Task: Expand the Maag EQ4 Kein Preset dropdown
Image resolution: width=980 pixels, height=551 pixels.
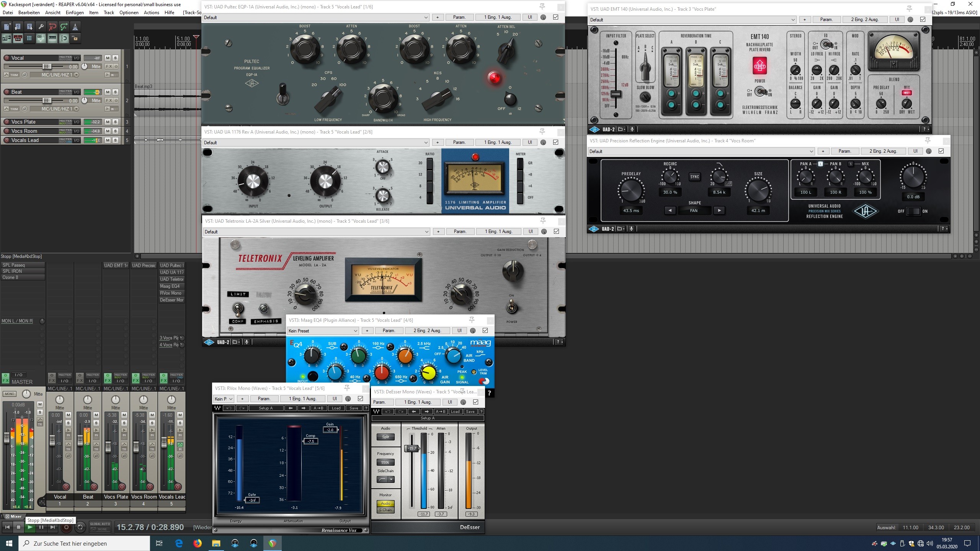Action: click(355, 331)
